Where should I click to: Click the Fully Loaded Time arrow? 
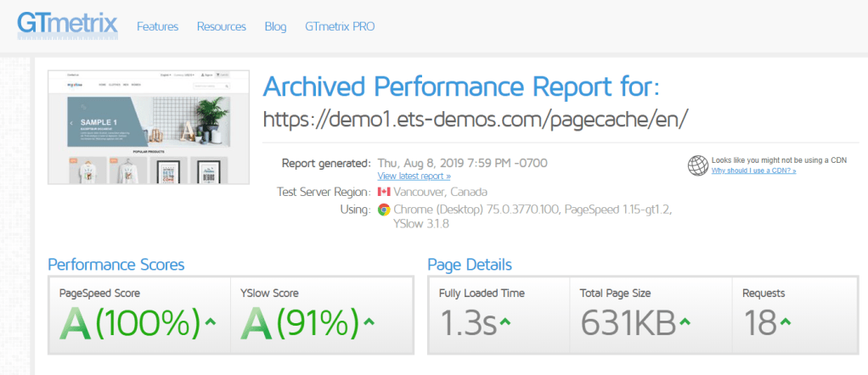pos(504,321)
